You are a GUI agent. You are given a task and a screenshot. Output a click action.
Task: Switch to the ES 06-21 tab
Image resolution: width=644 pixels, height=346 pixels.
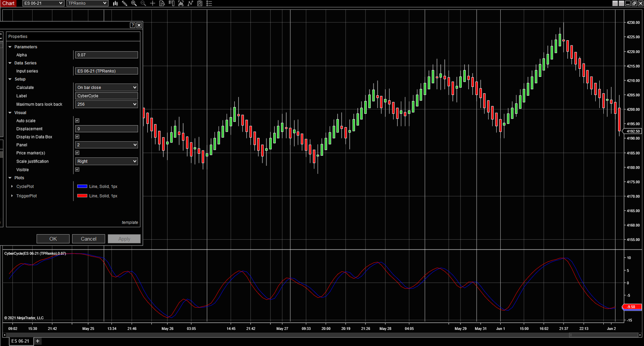pos(20,341)
